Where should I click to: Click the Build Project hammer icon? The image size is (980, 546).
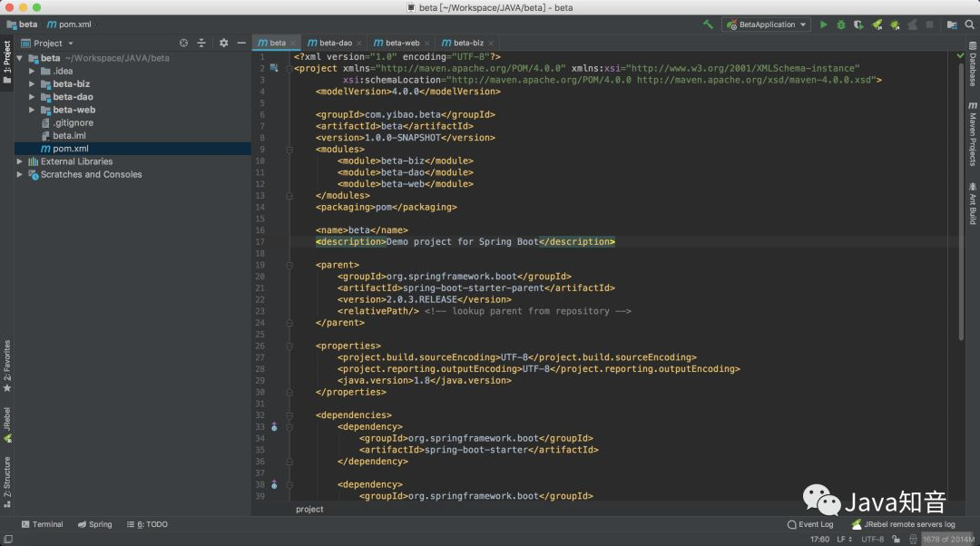tap(708, 24)
